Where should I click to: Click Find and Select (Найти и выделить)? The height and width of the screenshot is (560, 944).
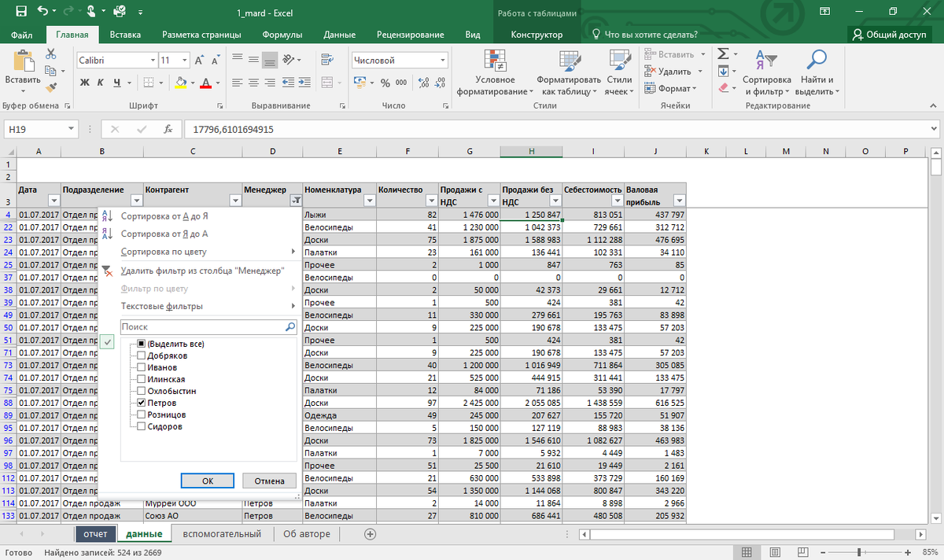[x=817, y=74]
